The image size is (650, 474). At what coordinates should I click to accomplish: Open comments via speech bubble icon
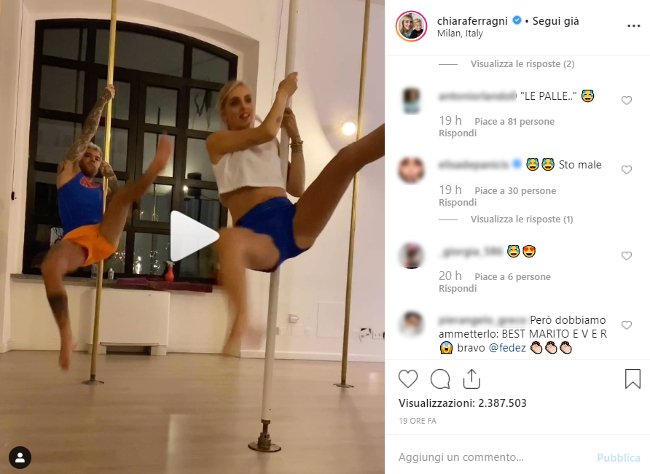coord(440,379)
